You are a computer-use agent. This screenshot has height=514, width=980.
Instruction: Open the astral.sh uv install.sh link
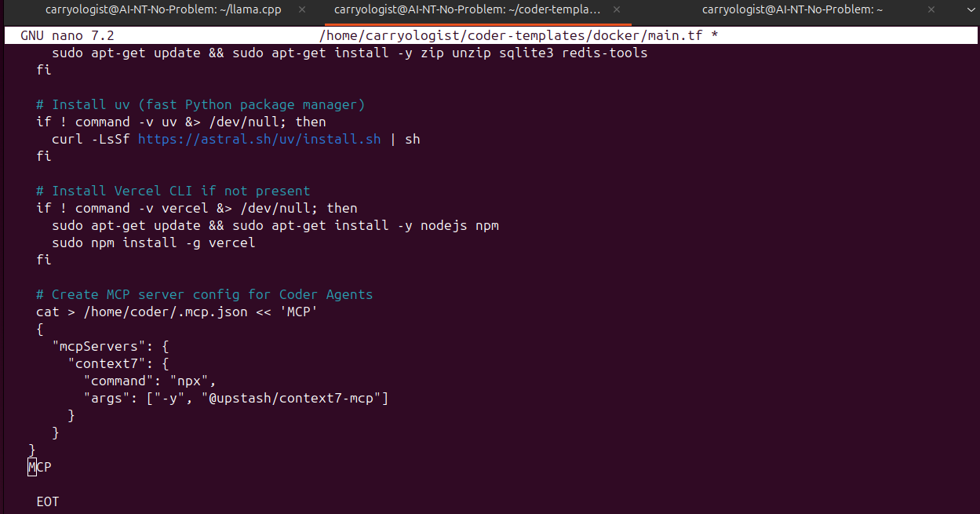tap(259, 139)
